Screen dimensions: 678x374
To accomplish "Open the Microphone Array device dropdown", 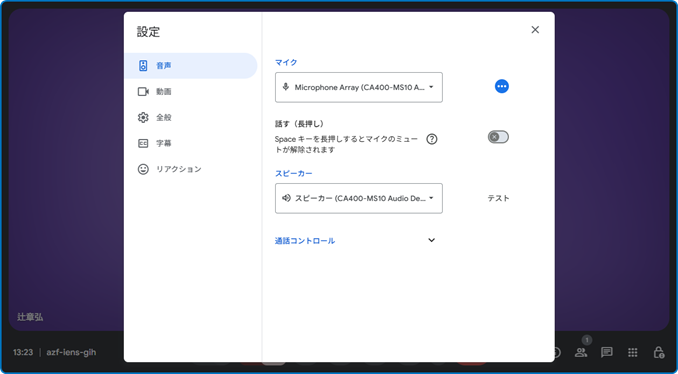I will (358, 87).
